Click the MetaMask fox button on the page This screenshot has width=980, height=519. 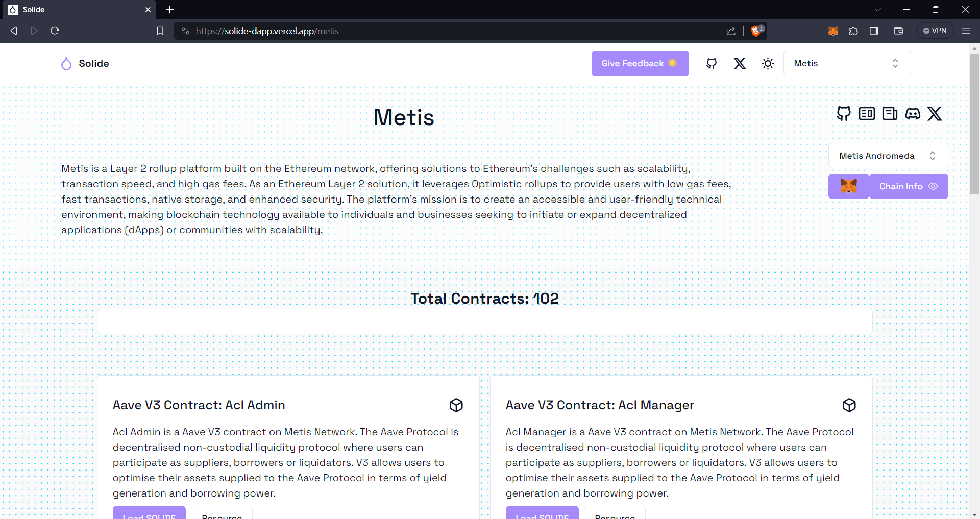coord(848,186)
